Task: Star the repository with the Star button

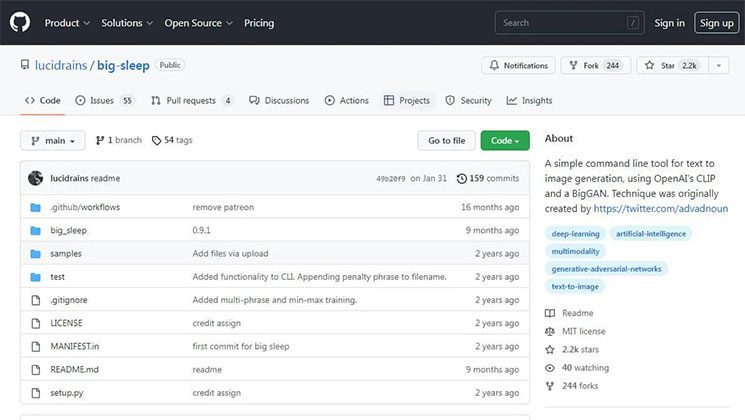Action: pos(673,66)
